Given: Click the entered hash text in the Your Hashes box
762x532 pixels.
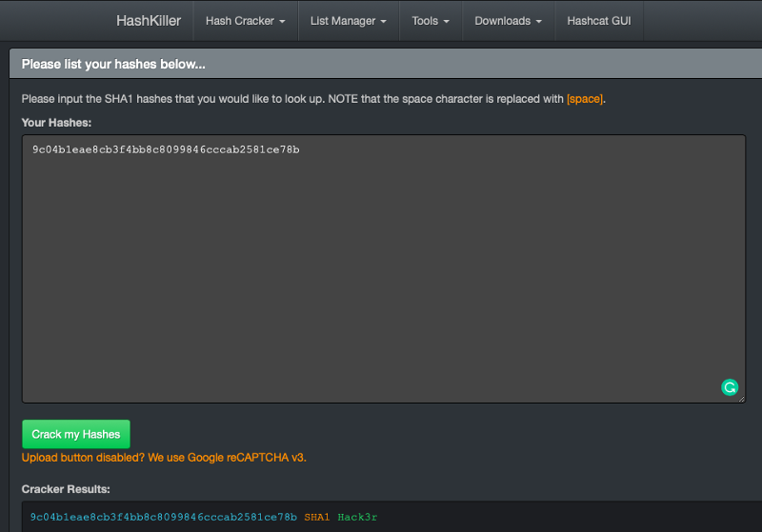Looking at the screenshot, I should pyautogui.click(x=166, y=149).
